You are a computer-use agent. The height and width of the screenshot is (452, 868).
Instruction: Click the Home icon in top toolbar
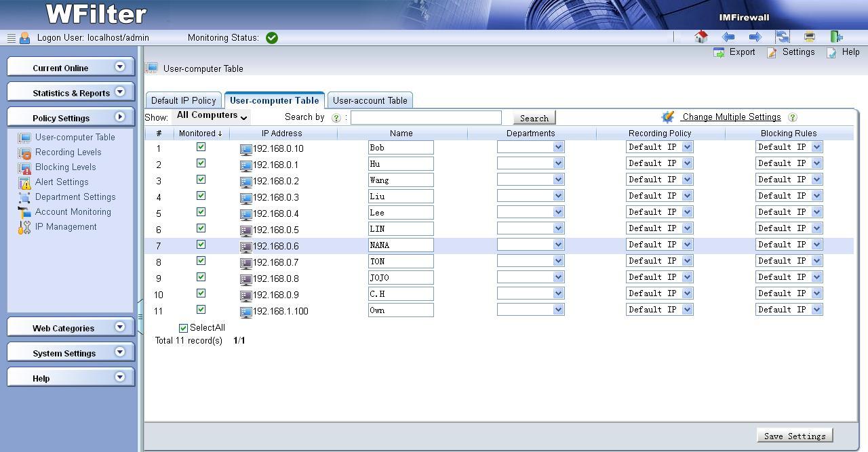[701, 37]
